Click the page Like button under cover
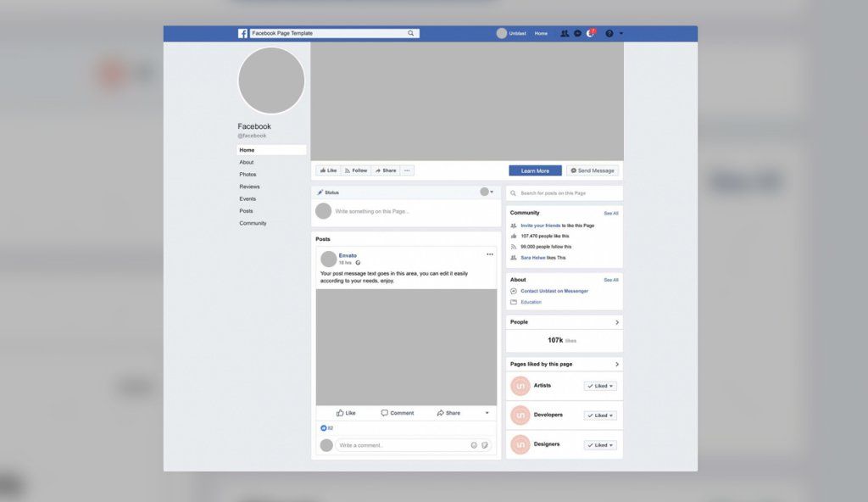Image resolution: width=868 pixels, height=502 pixels. tap(328, 170)
